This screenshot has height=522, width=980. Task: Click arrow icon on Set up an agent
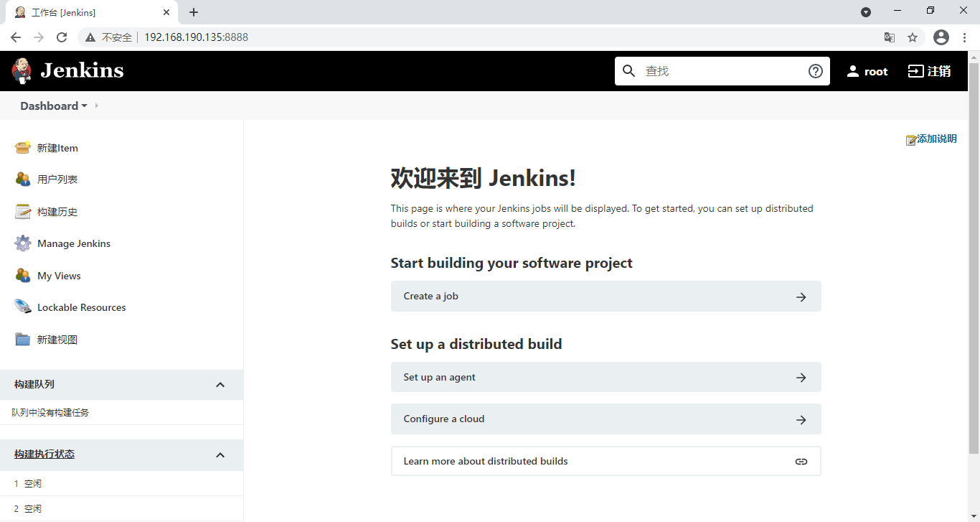801,378
